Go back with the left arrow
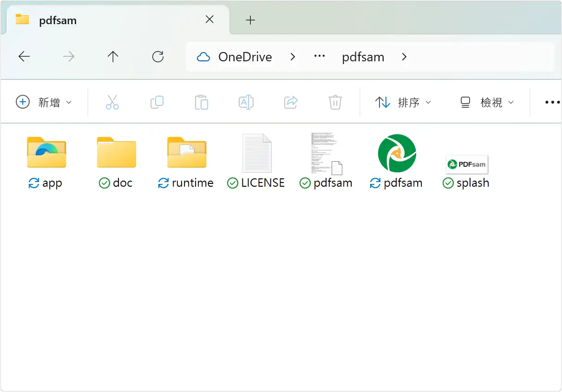 [24, 57]
